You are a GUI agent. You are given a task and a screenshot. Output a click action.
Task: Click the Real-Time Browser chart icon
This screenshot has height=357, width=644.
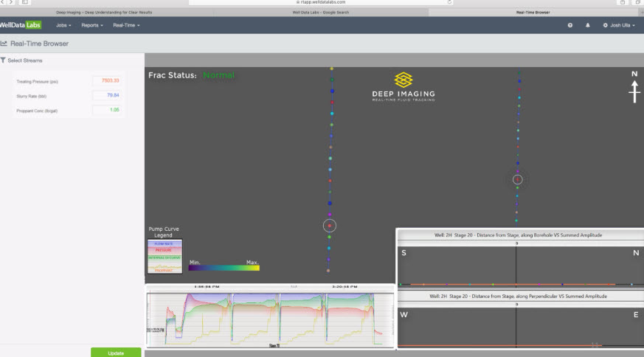point(4,43)
